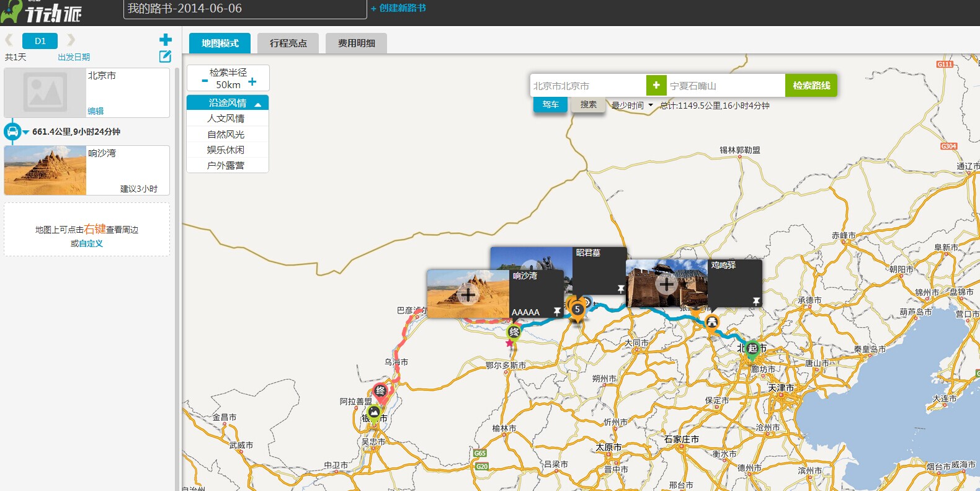Click the 太原市 label on the map
Screen dimensions: 980x491
click(608, 447)
